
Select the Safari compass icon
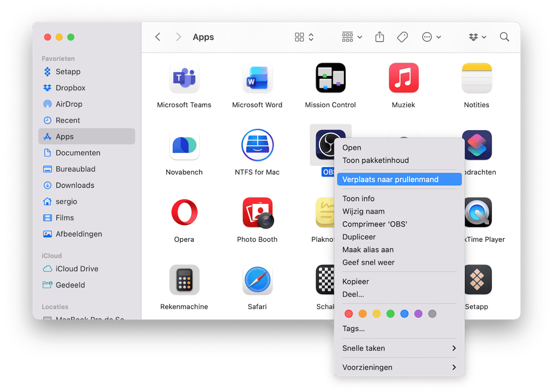(x=257, y=280)
